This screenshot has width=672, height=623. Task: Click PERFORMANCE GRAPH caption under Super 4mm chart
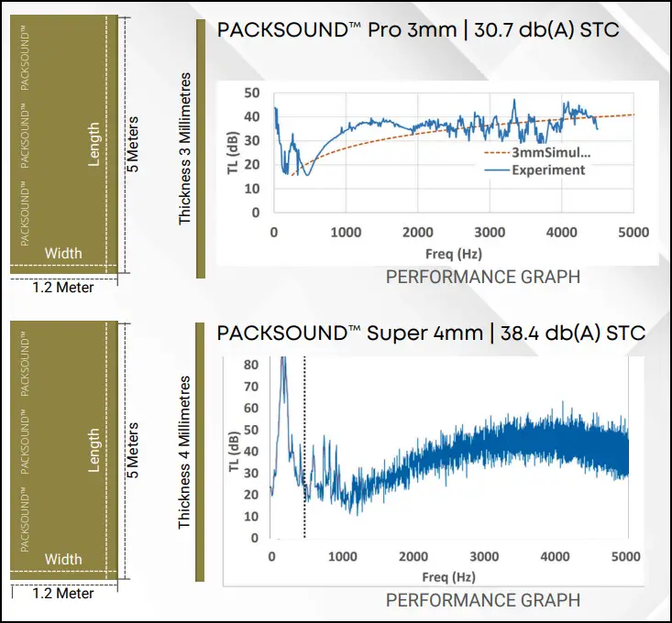(x=482, y=600)
